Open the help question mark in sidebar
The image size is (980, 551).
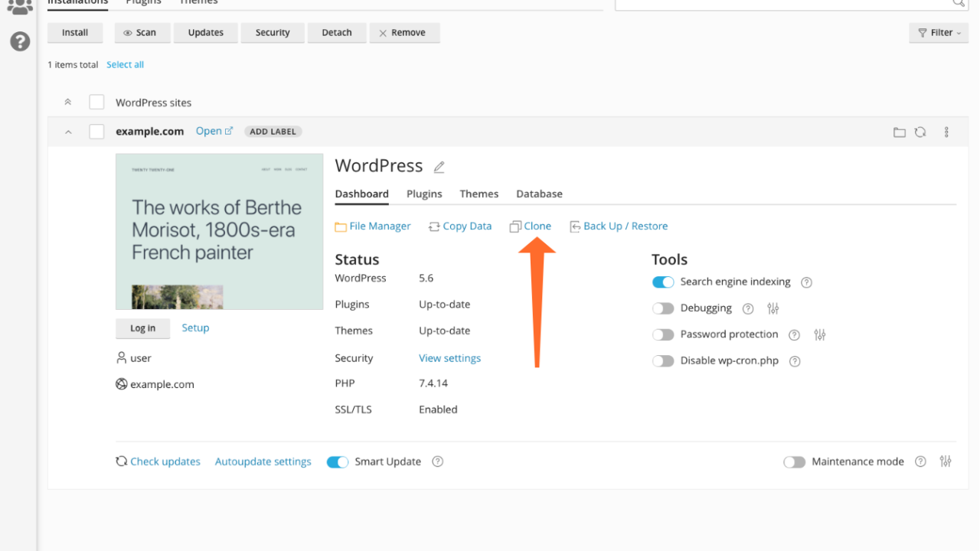coord(20,41)
